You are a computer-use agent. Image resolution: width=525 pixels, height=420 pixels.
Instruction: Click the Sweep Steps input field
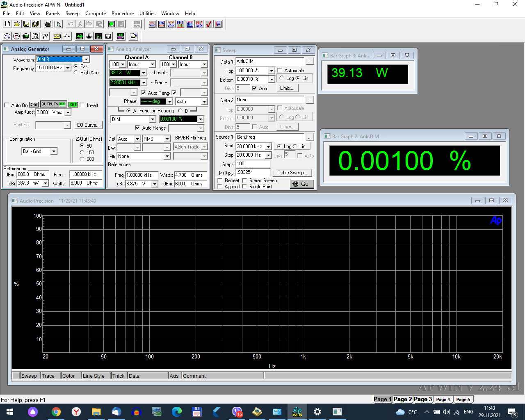tap(253, 164)
